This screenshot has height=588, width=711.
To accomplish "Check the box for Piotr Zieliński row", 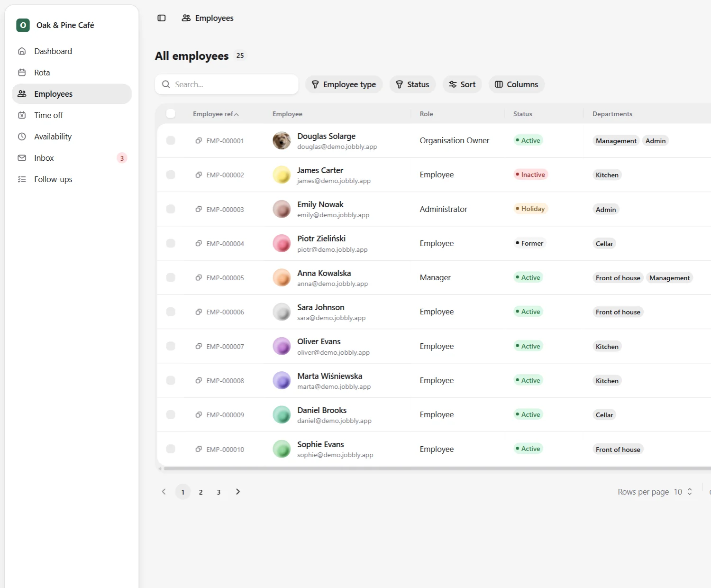I will [171, 243].
